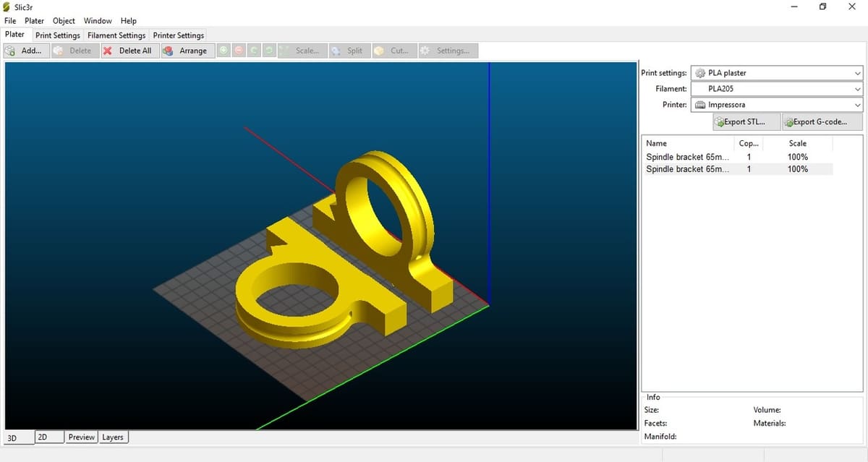The width and height of the screenshot is (868, 462).
Task: Click the Copies column header
Action: (749, 143)
